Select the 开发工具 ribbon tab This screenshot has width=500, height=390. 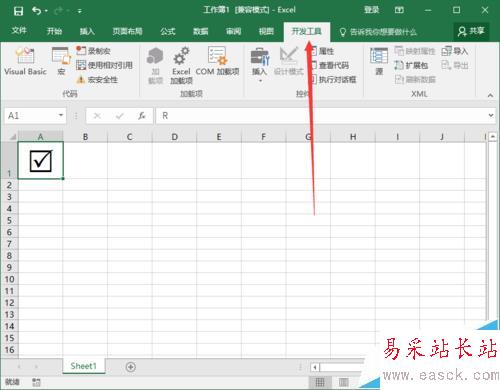(x=307, y=32)
